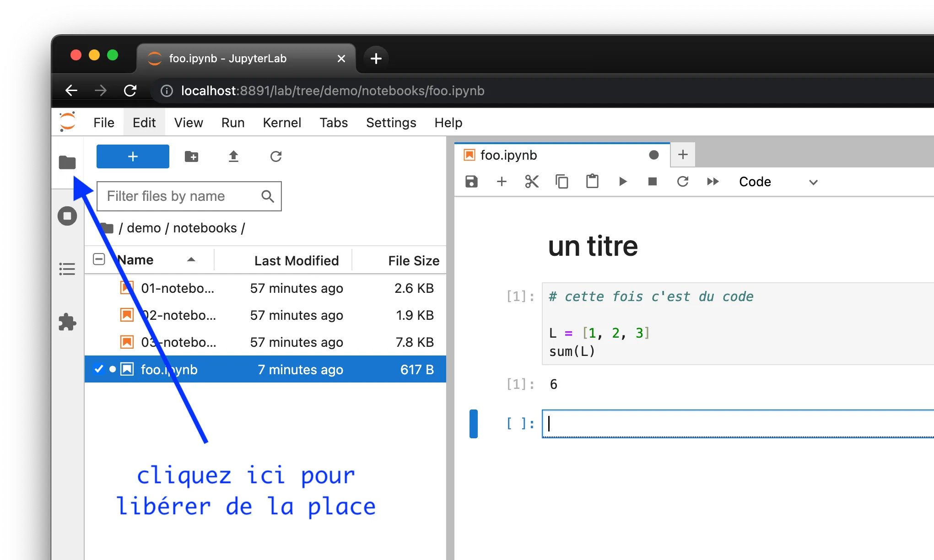Cut the selected cell with scissors

[x=532, y=182]
